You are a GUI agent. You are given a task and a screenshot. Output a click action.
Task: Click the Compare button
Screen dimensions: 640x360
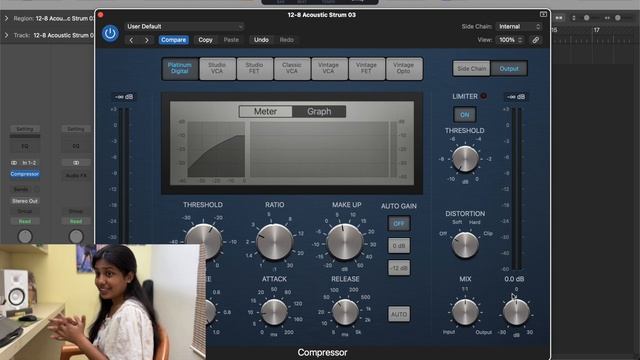173,40
